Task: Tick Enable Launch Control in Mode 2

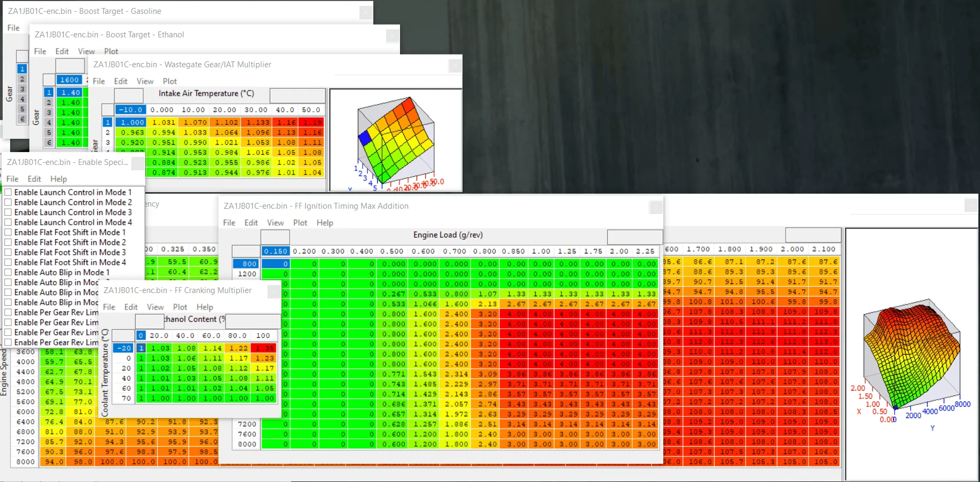Action: coord(8,202)
